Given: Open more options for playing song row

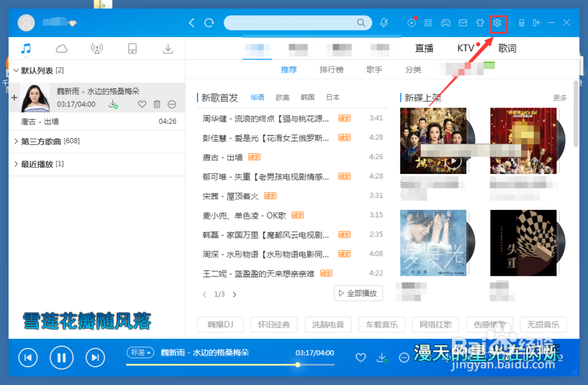Looking at the screenshot, I should pyautogui.click(x=172, y=104).
